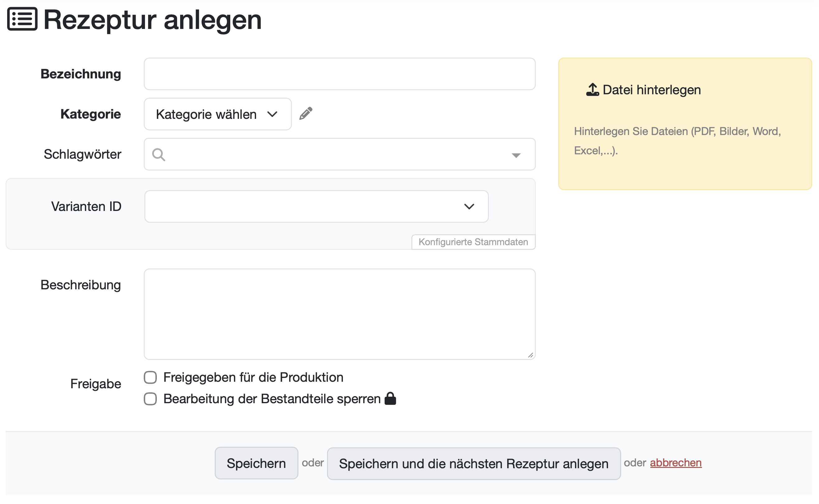
Task: Click the Konfigurierte Stammdaten tab
Action: click(473, 242)
